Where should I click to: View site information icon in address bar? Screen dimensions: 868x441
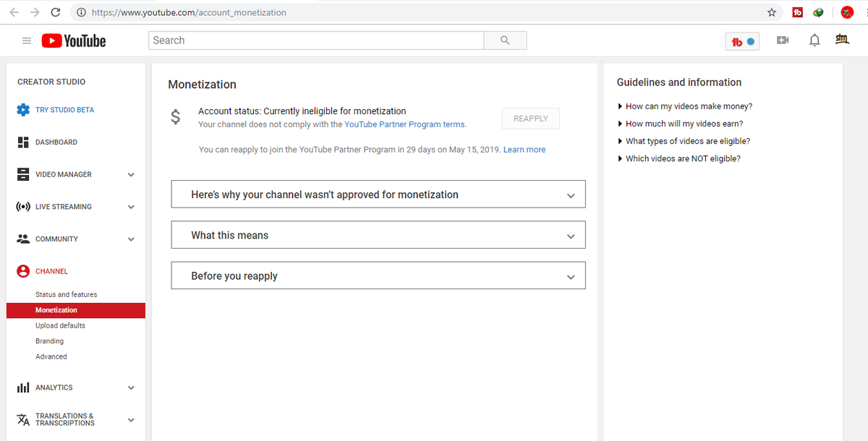(x=81, y=12)
